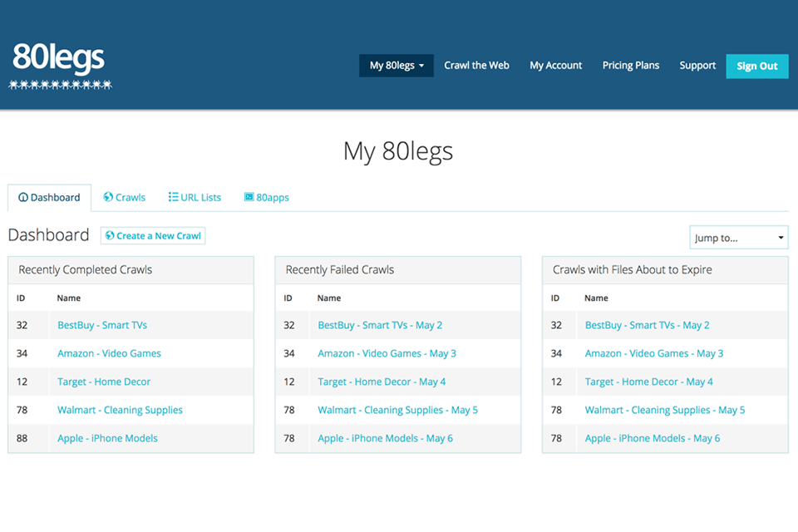Open expiring crawl Walmart - Cleaning Supplies - May 5

pyautogui.click(x=665, y=411)
